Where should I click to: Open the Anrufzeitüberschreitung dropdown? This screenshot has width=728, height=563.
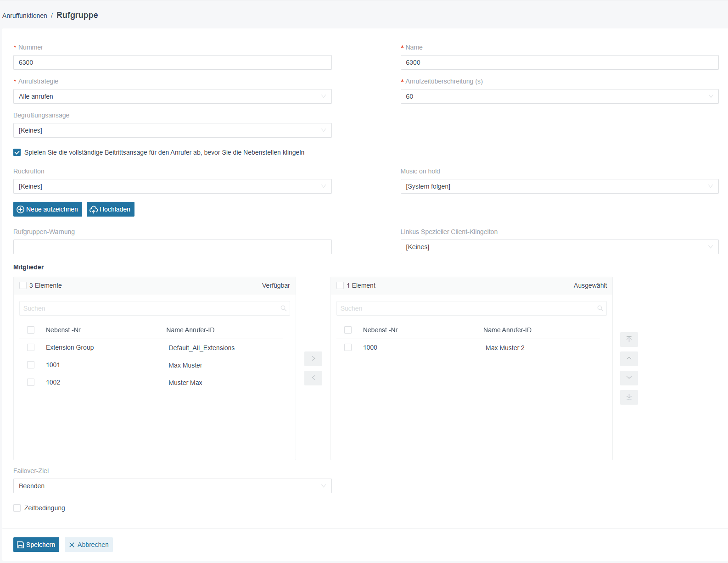560,96
